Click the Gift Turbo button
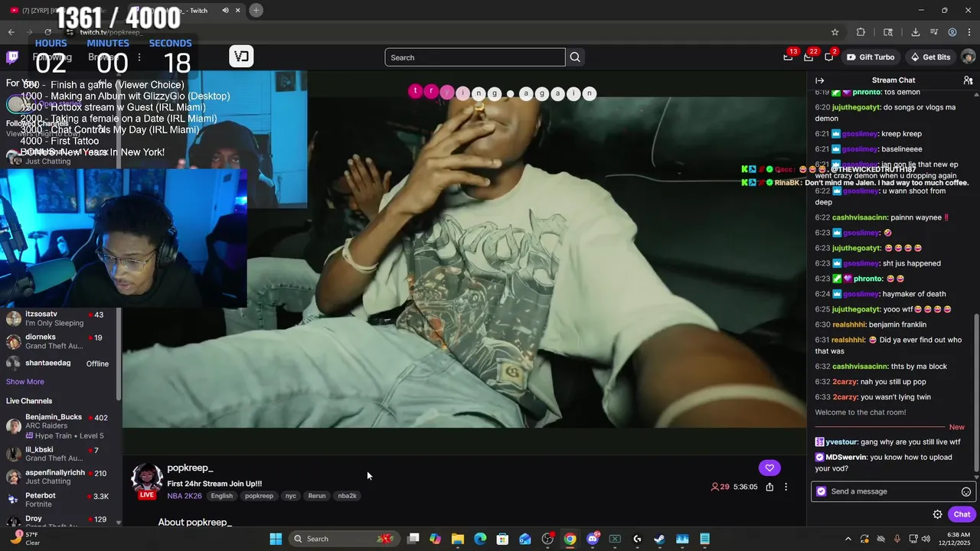This screenshot has height=551, width=980. point(871,57)
